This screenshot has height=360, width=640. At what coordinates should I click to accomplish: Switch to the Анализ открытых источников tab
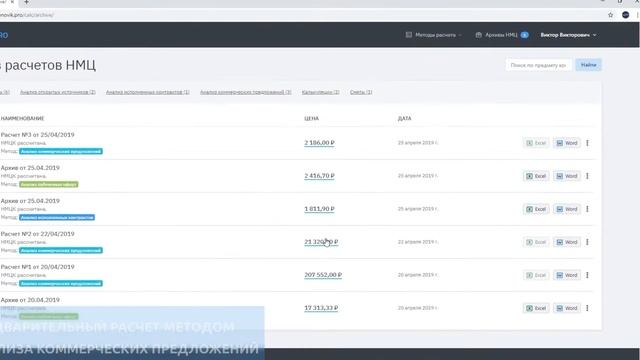58,92
